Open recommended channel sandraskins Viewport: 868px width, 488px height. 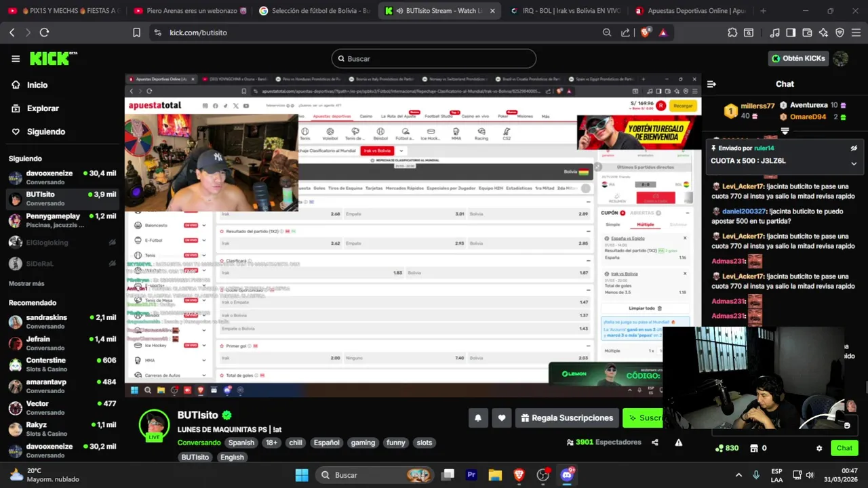click(61, 321)
